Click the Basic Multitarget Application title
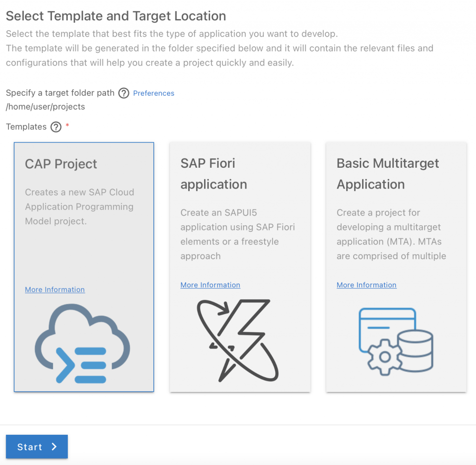 (x=388, y=174)
